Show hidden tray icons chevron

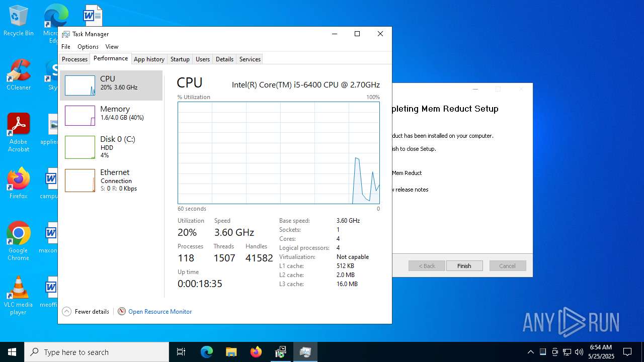click(530, 352)
